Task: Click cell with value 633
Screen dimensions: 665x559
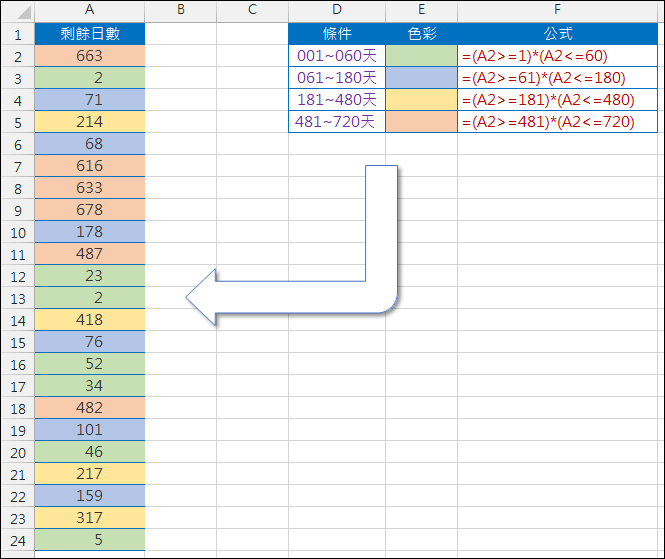Action: 89,188
